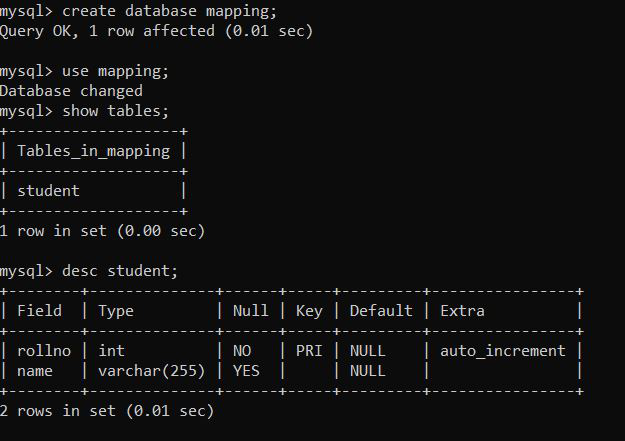Click the varchar(255) type cell
The height and width of the screenshot is (441, 625).
[x=151, y=370]
